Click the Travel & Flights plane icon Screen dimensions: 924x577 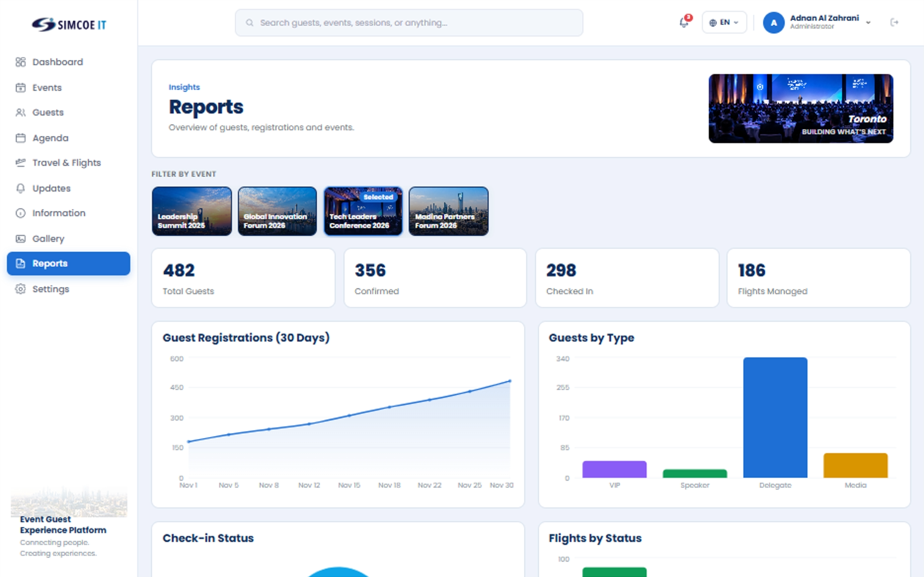tap(20, 162)
